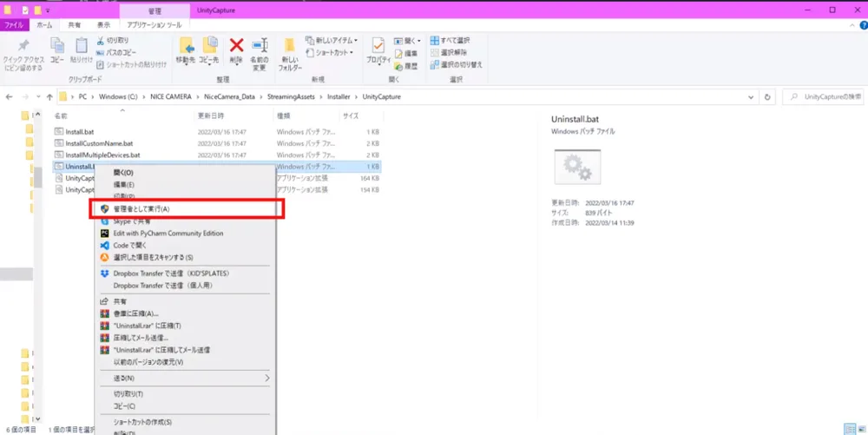Switch to the Home (ホーム) tab
868x435 pixels.
click(44, 25)
